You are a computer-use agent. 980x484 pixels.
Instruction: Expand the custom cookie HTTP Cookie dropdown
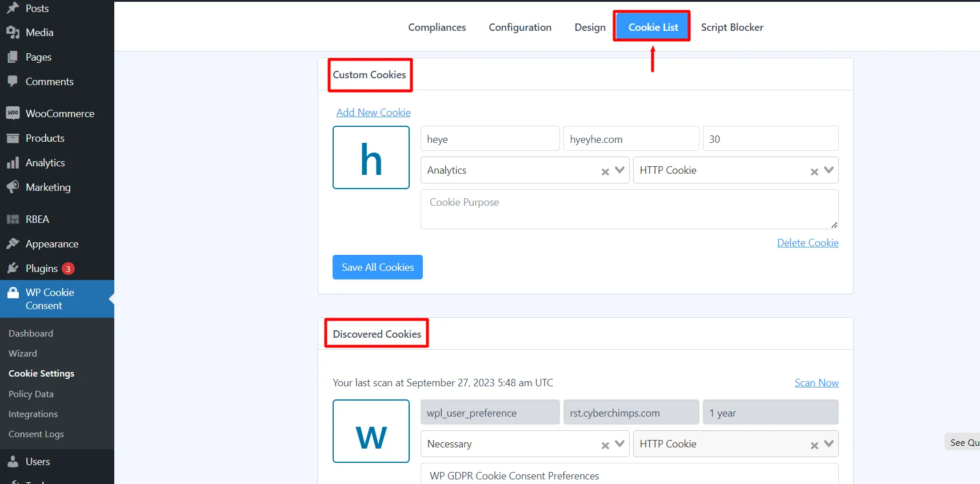[829, 170]
